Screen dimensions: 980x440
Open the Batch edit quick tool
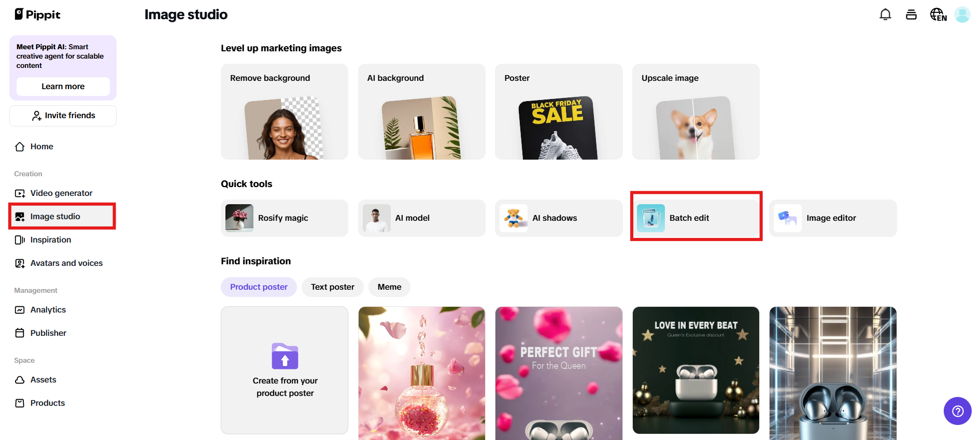pyautogui.click(x=696, y=218)
